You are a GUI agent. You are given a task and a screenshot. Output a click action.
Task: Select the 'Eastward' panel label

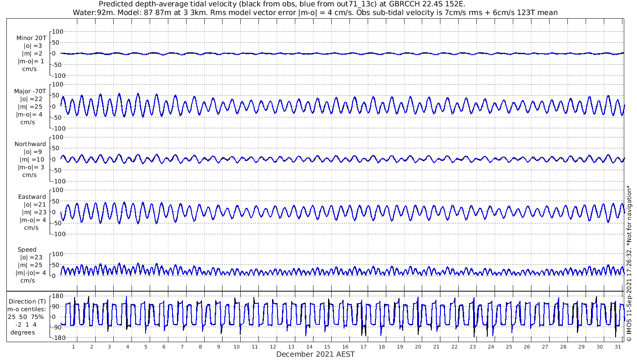pos(32,197)
